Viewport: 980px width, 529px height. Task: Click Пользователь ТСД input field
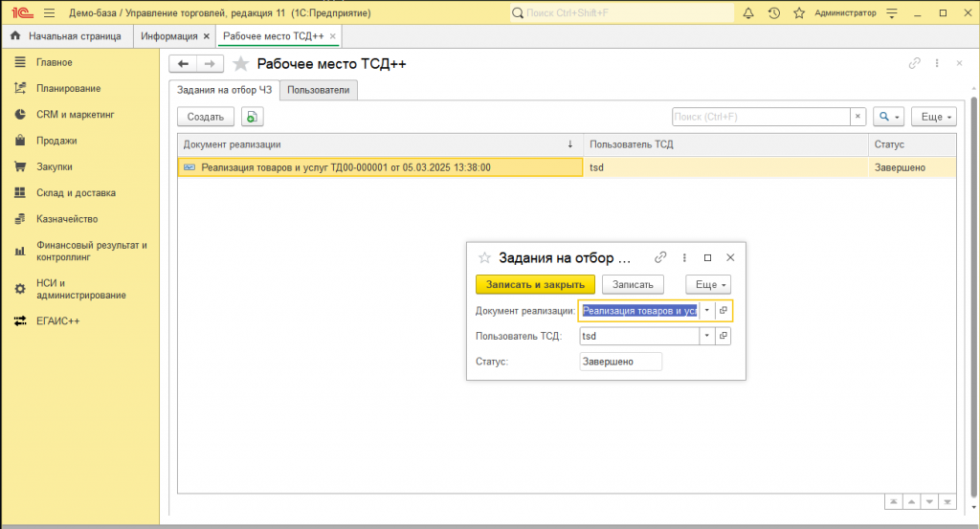tap(638, 336)
